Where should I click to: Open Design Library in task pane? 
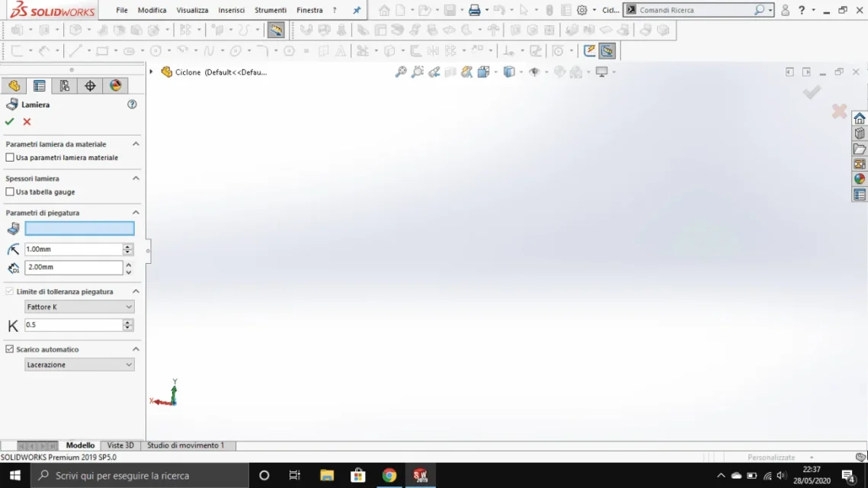(x=859, y=133)
